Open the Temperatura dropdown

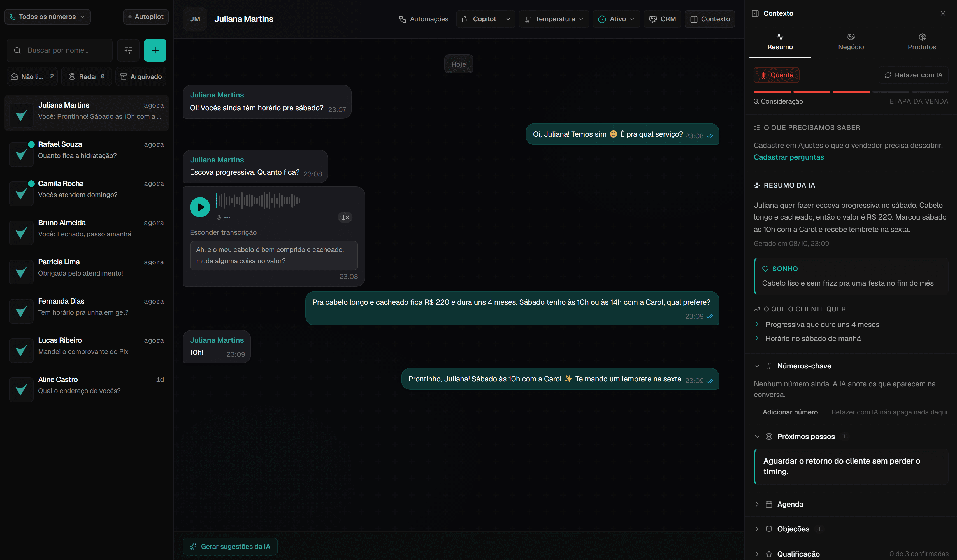554,19
